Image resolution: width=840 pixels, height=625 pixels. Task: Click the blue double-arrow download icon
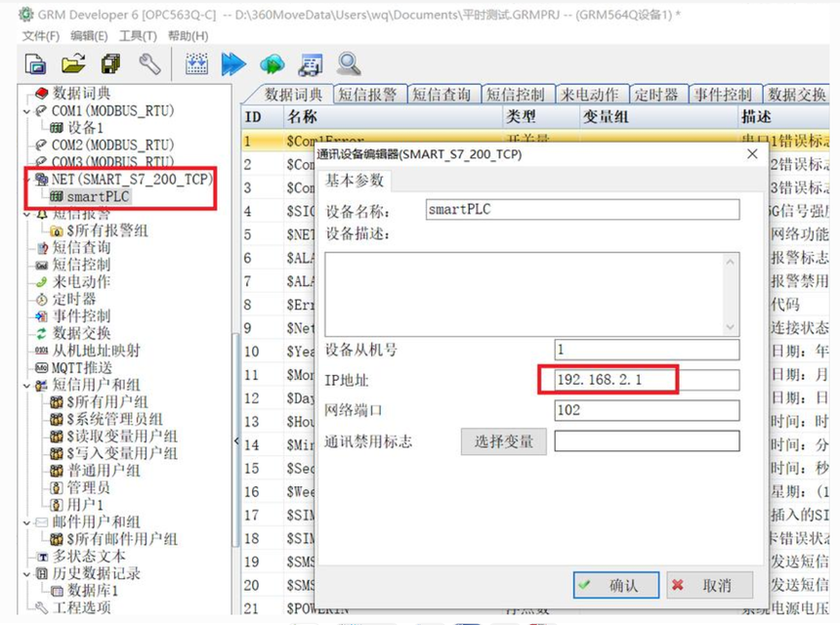point(233,63)
